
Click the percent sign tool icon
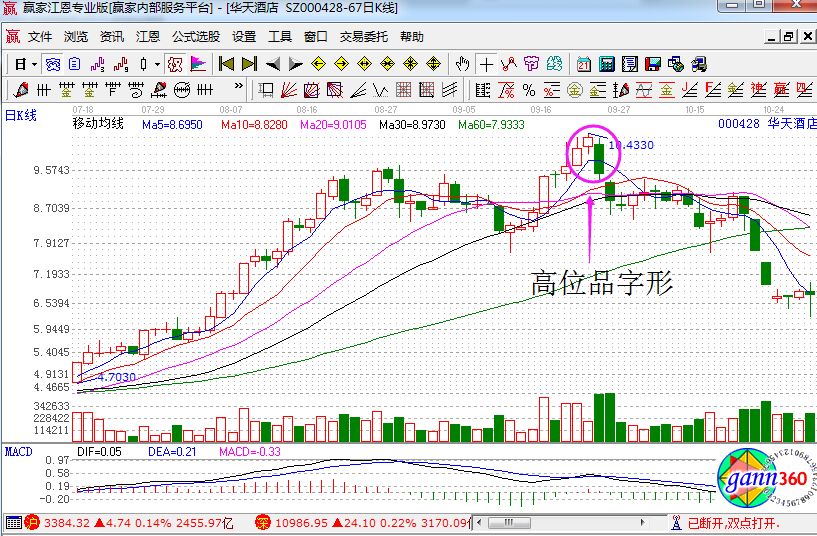(x=529, y=90)
